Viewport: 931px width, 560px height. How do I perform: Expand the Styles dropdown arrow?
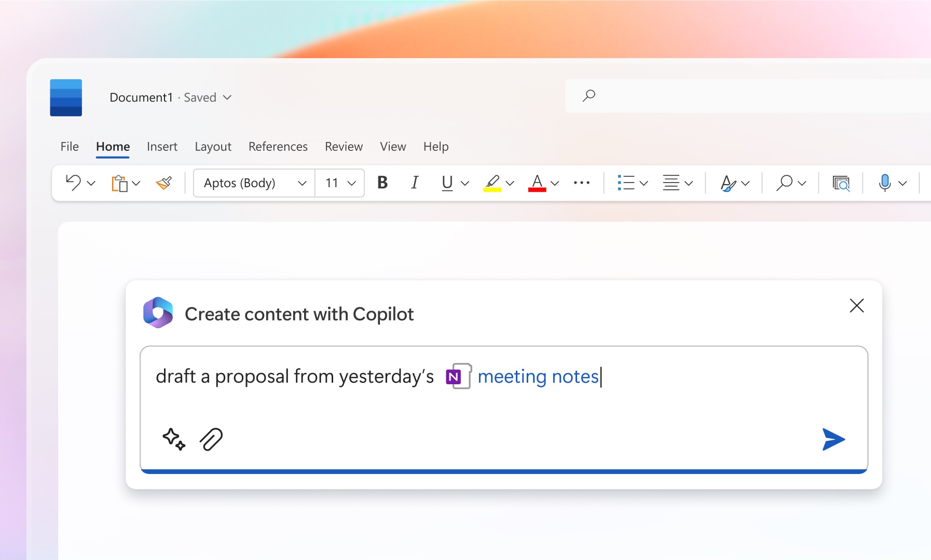click(746, 183)
